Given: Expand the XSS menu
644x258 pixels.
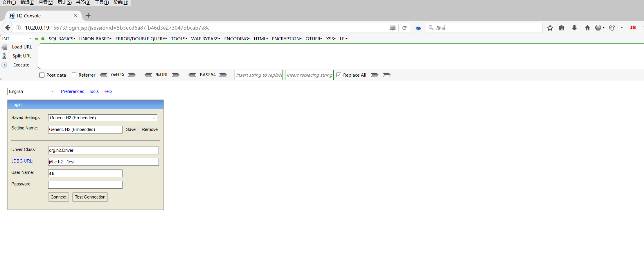Looking at the screenshot, I should (331, 39).
